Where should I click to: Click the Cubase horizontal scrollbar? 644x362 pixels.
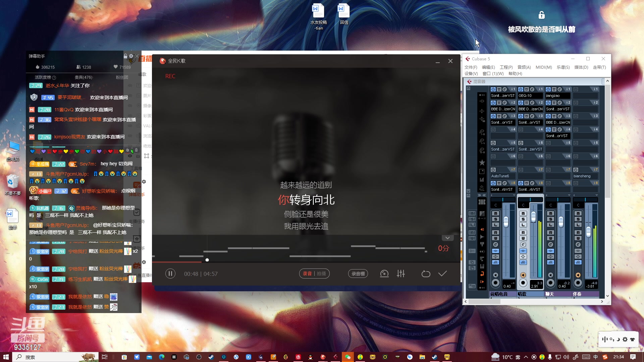click(485, 302)
